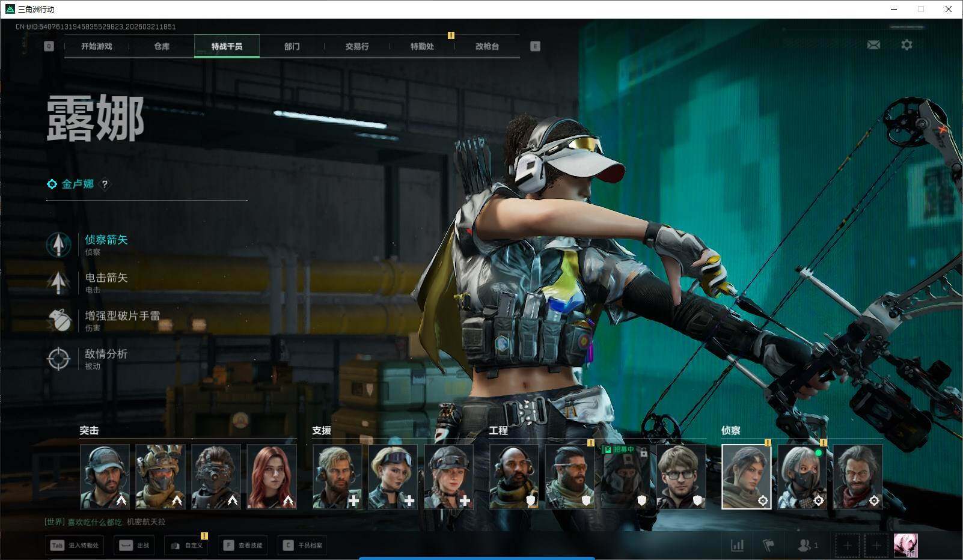
Task: Select first 突击 operator with cap and headset
Action: tap(105, 476)
